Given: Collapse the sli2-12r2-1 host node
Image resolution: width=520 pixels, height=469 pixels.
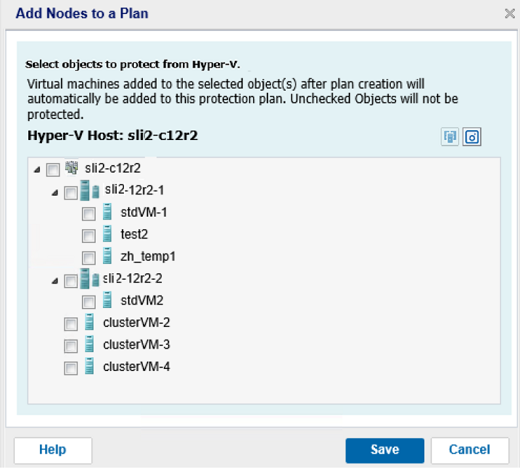Looking at the screenshot, I should pyautogui.click(x=55, y=193).
